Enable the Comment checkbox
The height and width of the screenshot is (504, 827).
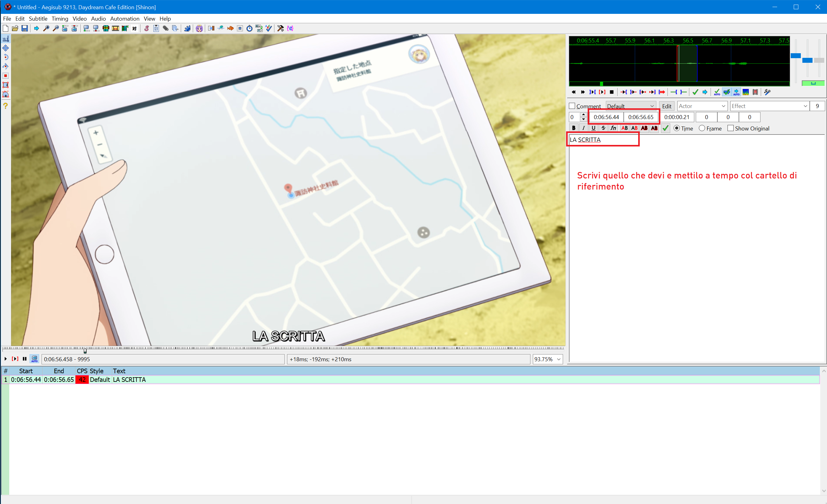click(x=572, y=106)
